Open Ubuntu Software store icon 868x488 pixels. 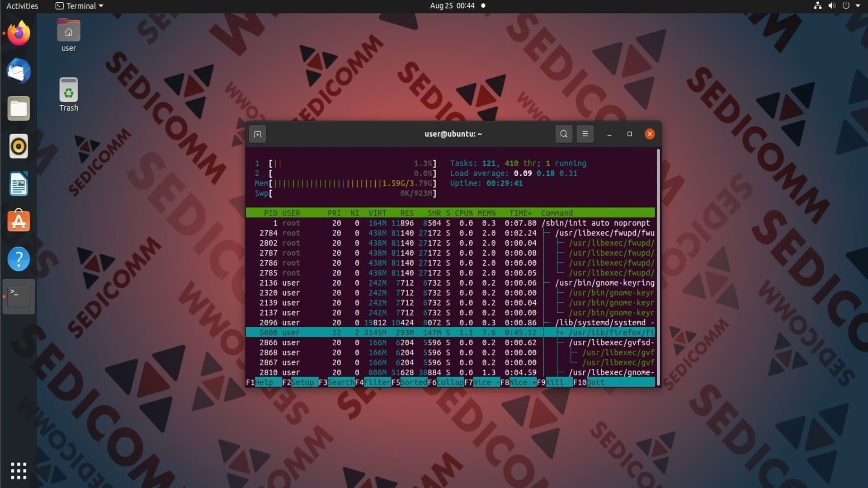point(19,221)
